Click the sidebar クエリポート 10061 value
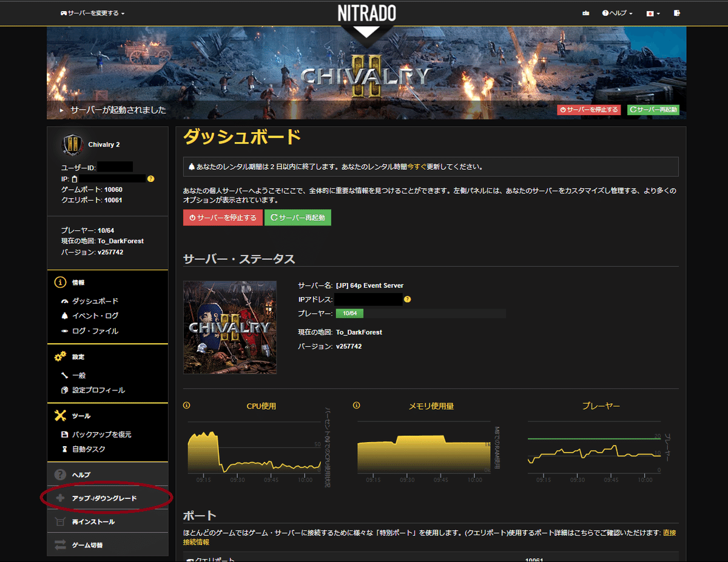 point(113,199)
